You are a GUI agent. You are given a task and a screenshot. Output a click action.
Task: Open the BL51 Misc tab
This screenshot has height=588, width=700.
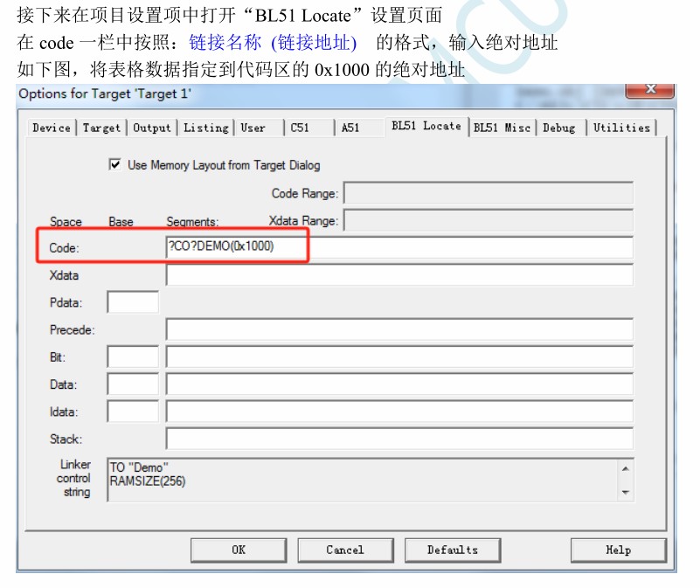pyautogui.click(x=502, y=128)
